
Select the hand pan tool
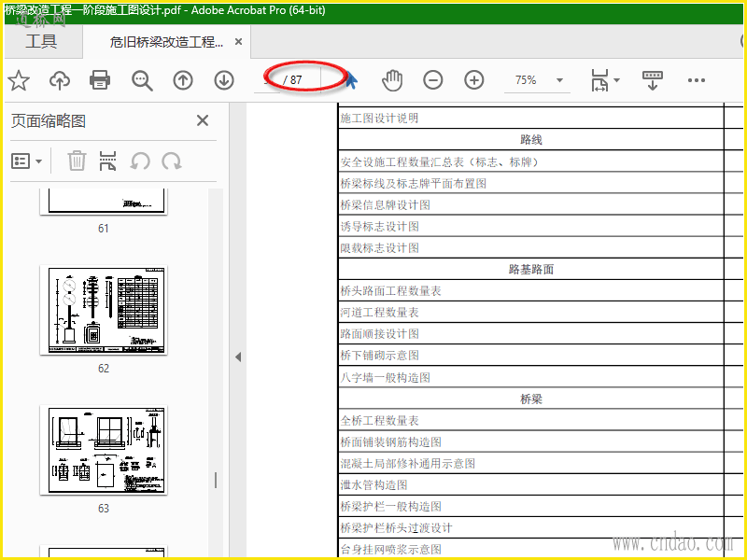coord(392,80)
